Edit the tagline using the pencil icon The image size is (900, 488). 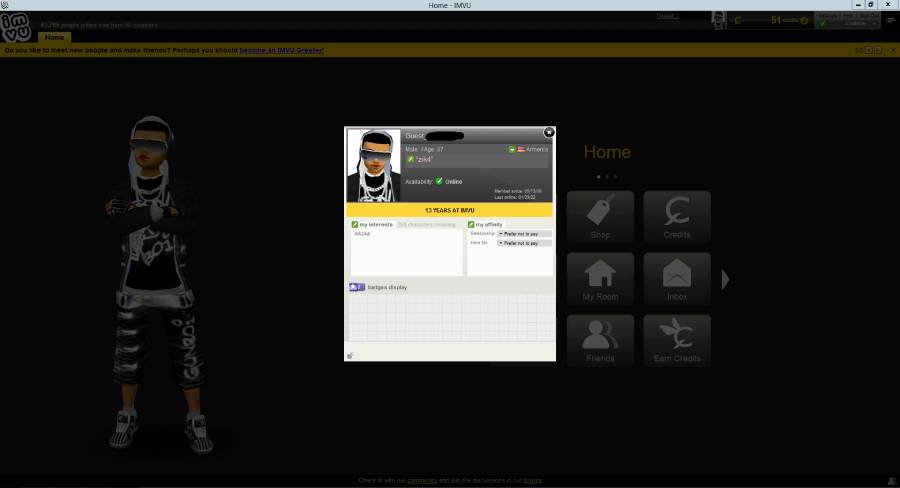click(410, 159)
